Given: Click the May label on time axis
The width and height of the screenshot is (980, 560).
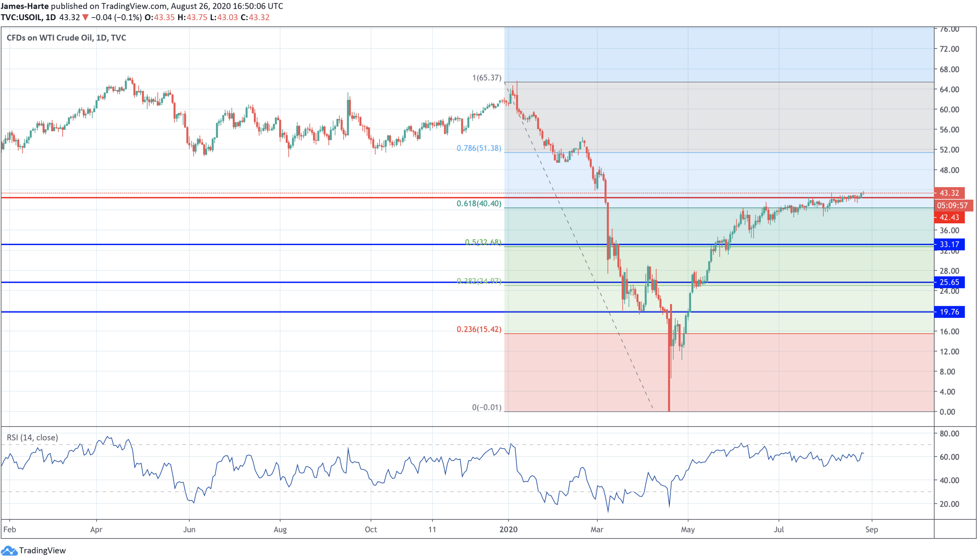Looking at the screenshot, I should tap(688, 530).
